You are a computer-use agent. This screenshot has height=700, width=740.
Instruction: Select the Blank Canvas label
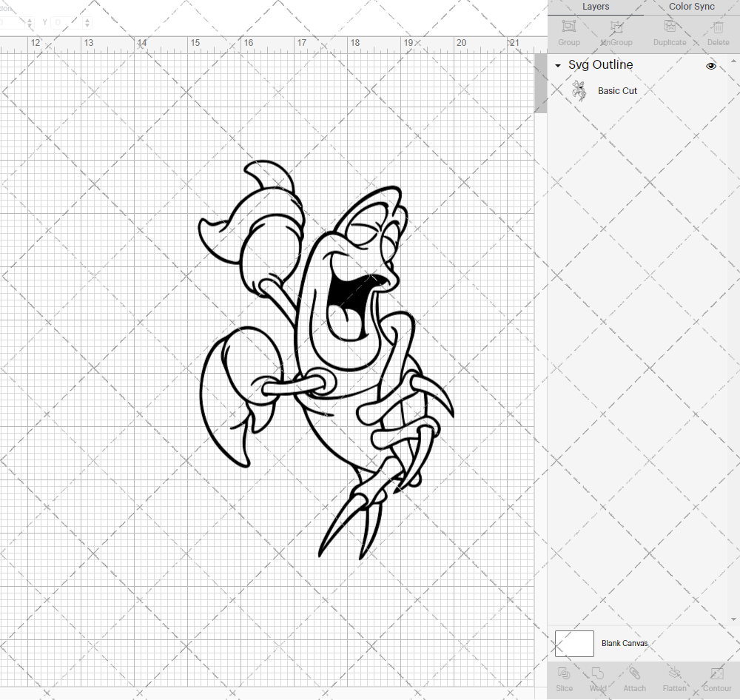click(625, 643)
